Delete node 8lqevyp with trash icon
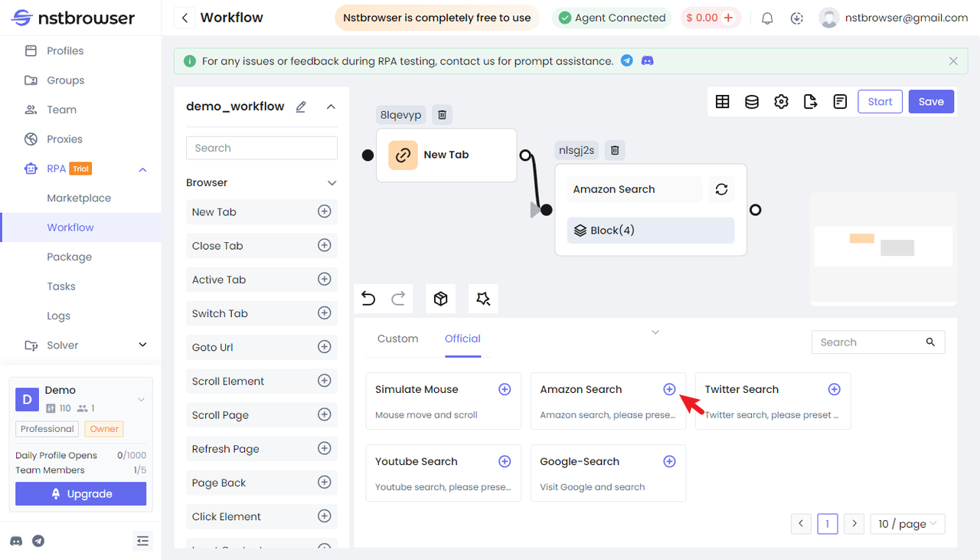980x560 pixels. point(442,115)
